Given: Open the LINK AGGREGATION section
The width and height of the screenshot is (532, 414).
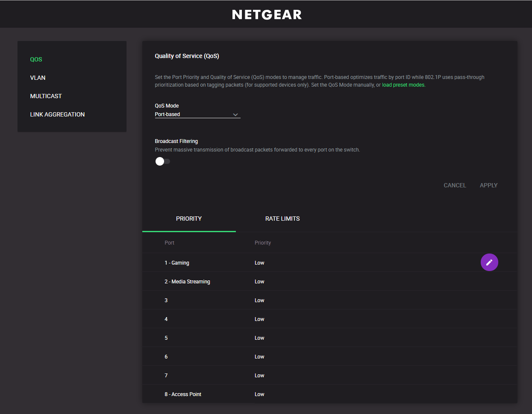Looking at the screenshot, I should point(57,114).
